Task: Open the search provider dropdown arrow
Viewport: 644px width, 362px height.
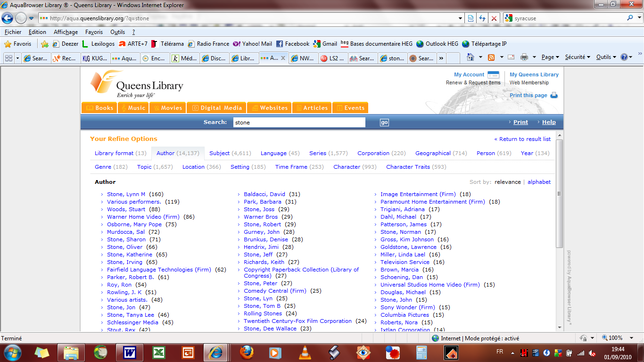Action: tap(638, 18)
